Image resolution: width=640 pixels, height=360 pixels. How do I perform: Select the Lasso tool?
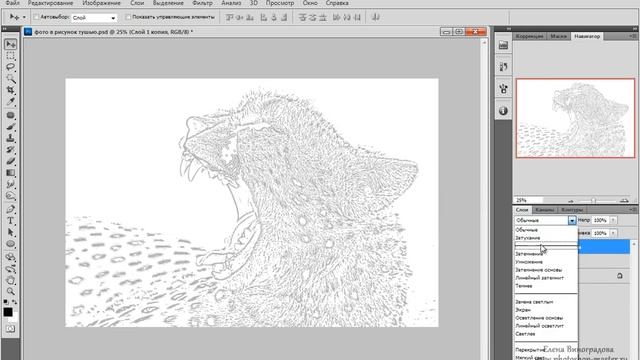tap(11, 67)
